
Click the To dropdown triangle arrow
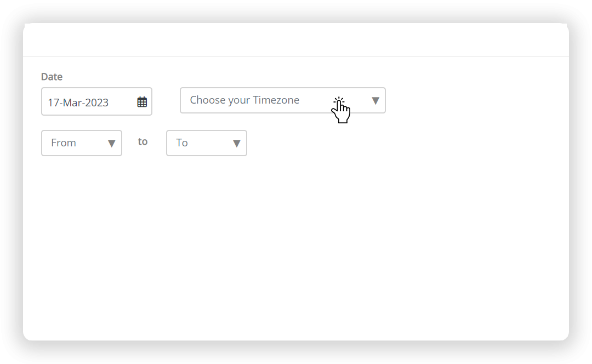click(x=237, y=144)
